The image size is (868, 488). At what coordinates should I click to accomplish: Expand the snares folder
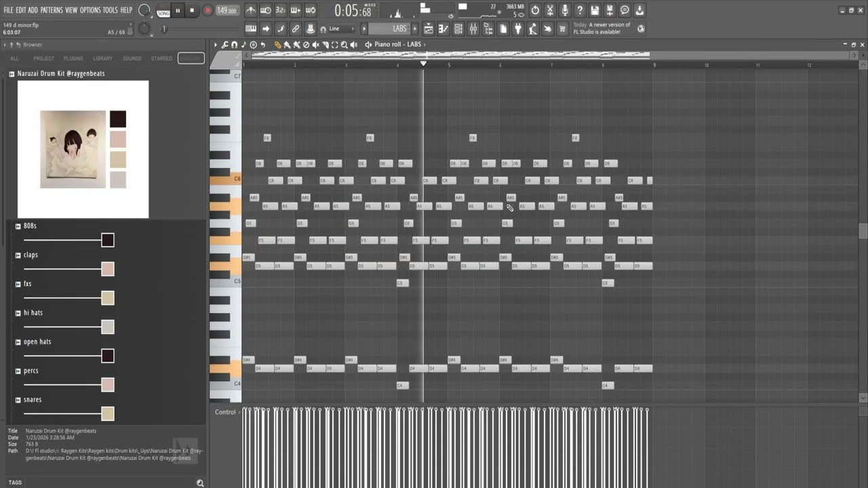click(18, 400)
